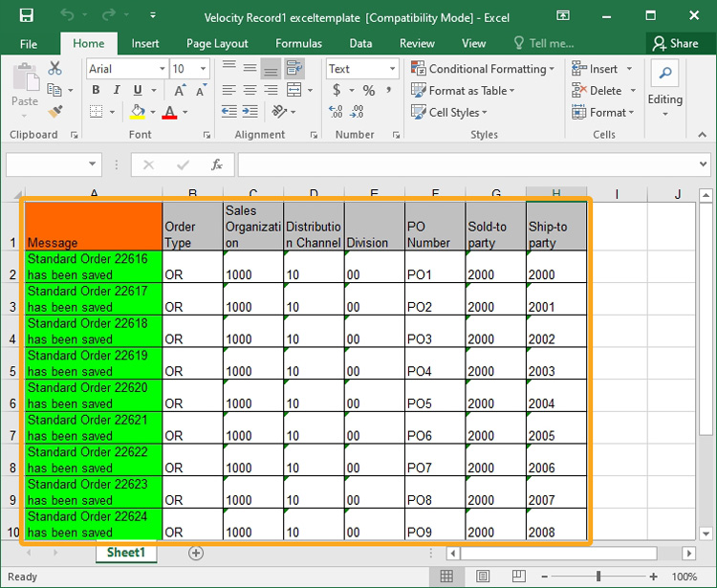Switch to the Insert tab
The width and height of the screenshot is (717, 588).
[145, 44]
